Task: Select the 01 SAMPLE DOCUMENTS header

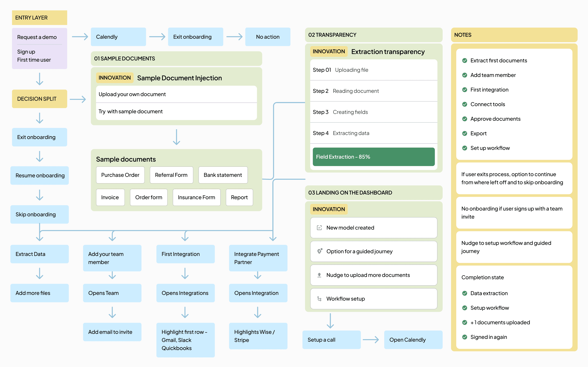Action: [176, 58]
